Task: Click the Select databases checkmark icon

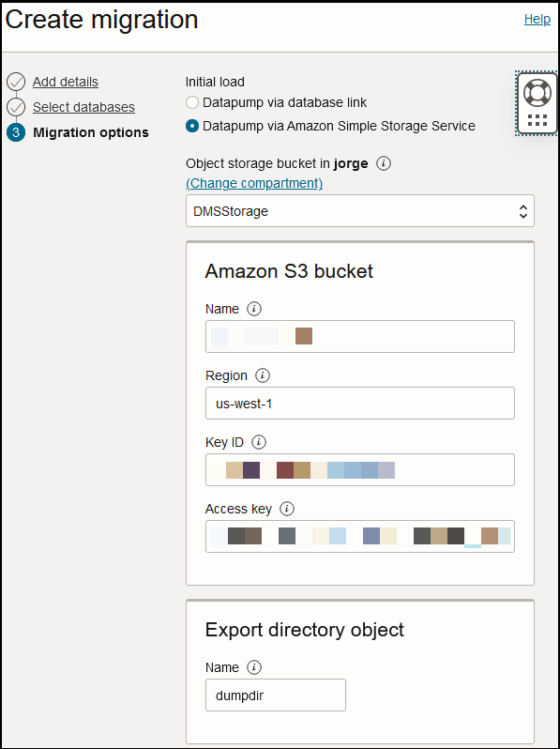Action: (x=16, y=107)
